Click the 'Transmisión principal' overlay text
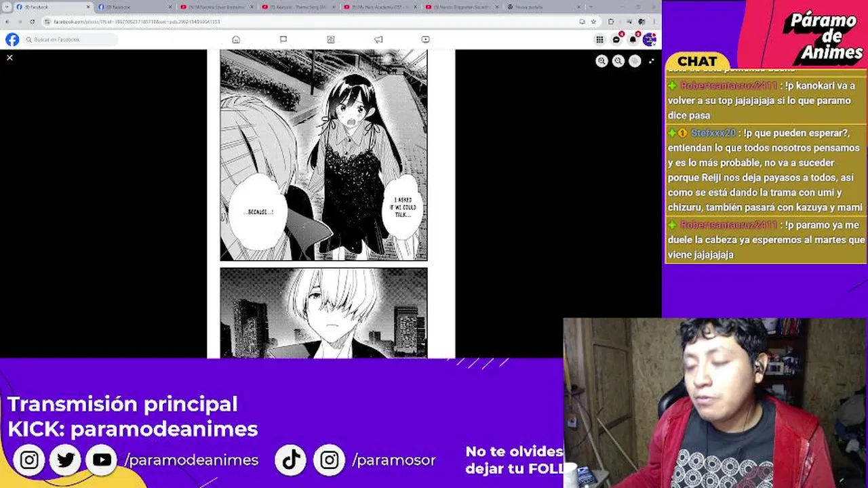This screenshot has height=488, width=868. coord(122,404)
